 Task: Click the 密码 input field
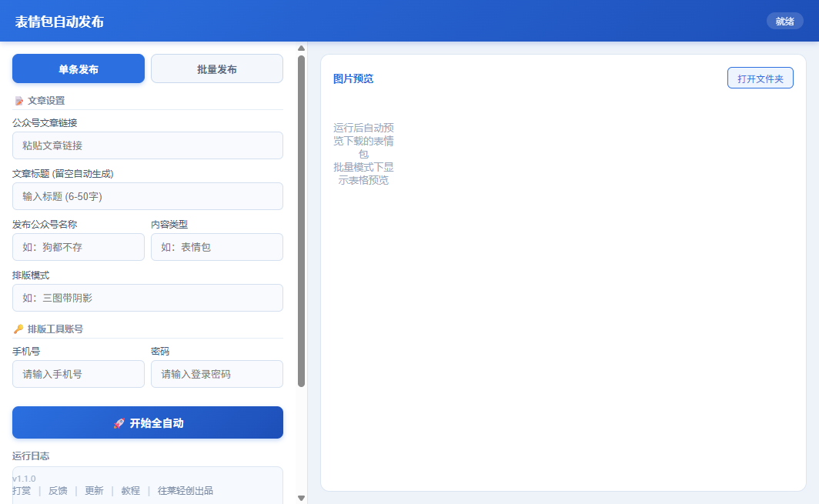(217, 374)
